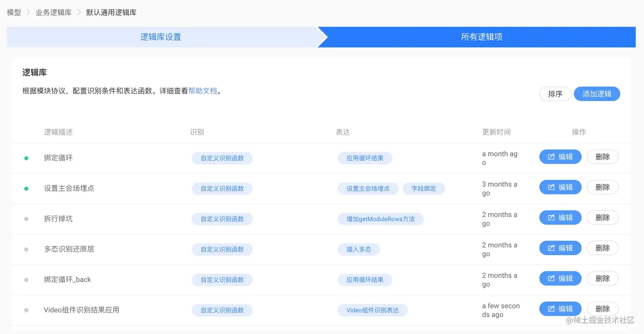
Task: Open 自定义识别函数 tag in 拆行掉坑 row
Action: tap(222, 219)
